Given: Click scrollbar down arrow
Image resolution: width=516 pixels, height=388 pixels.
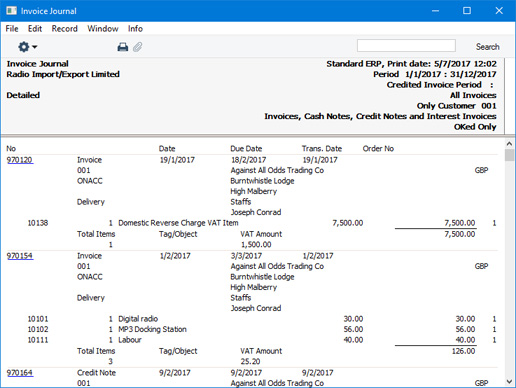Looking at the screenshot, I should point(509,381).
